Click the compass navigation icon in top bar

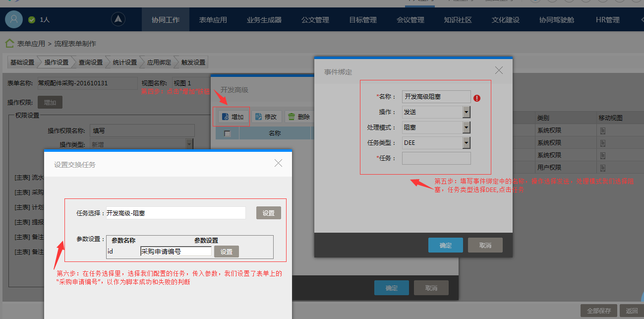pyautogui.click(x=118, y=19)
